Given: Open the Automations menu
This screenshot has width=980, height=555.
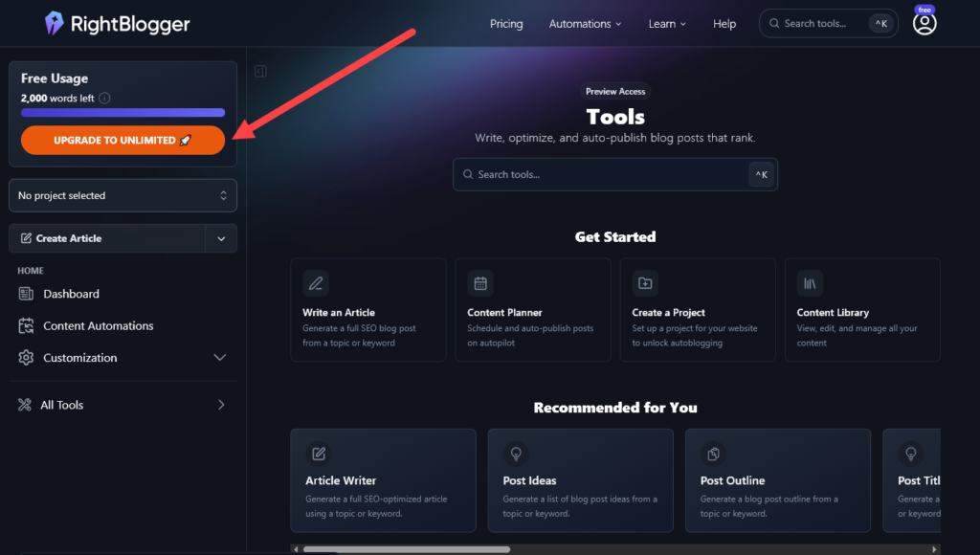Looking at the screenshot, I should click(x=585, y=23).
